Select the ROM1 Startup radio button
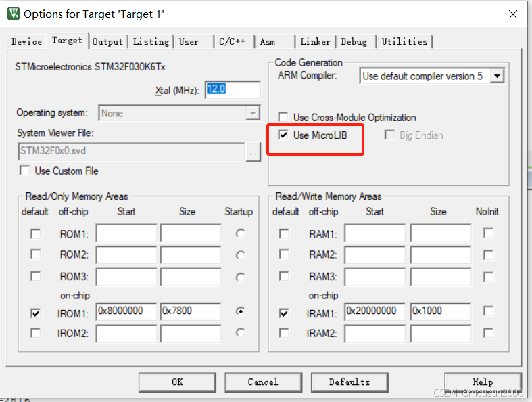532x402 pixels. pyautogui.click(x=240, y=233)
